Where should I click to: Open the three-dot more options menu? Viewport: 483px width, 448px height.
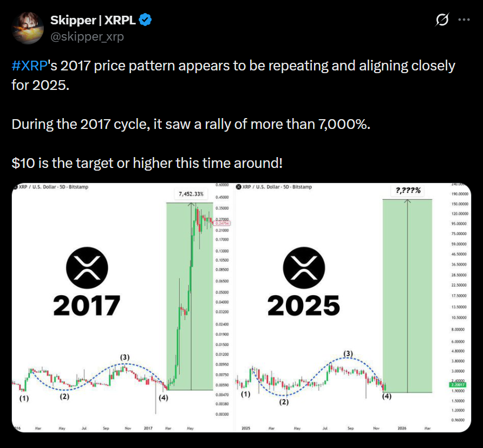pos(464,20)
